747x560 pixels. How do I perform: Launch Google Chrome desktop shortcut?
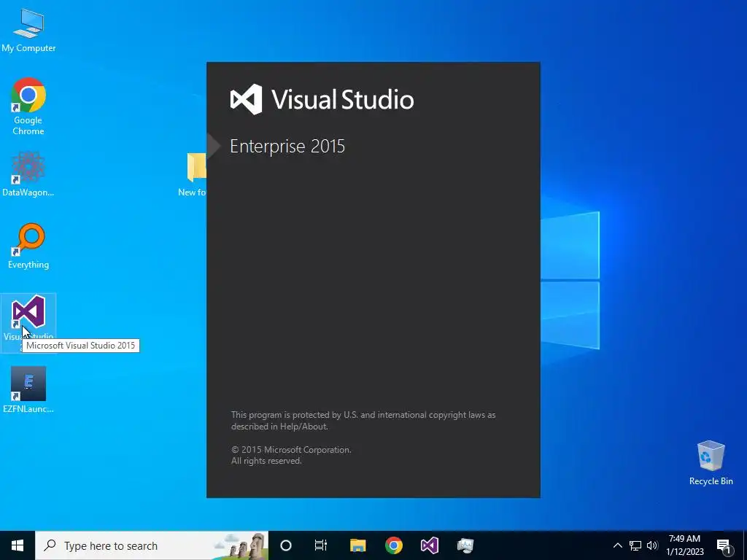click(28, 106)
